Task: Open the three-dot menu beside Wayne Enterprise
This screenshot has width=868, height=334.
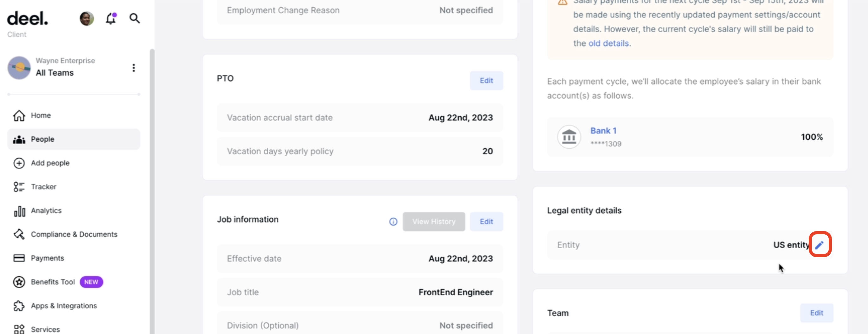Action: click(x=134, y=68)
